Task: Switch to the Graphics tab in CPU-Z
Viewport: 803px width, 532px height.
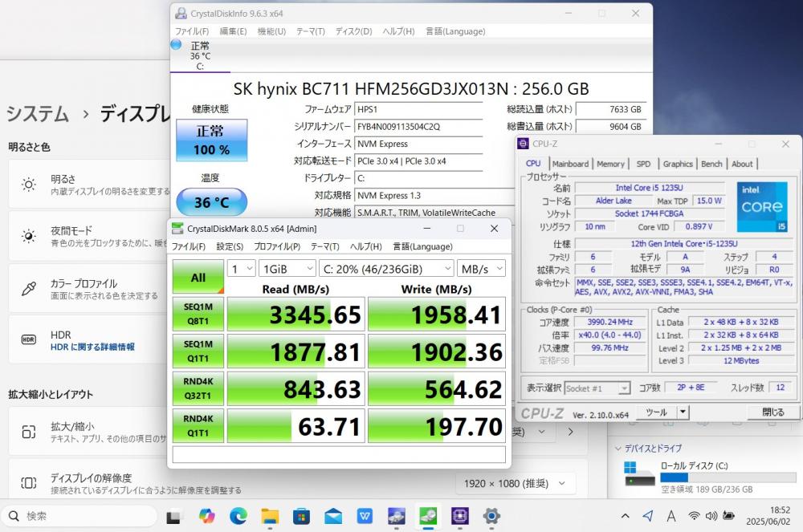Action: [x=678, y=164]
